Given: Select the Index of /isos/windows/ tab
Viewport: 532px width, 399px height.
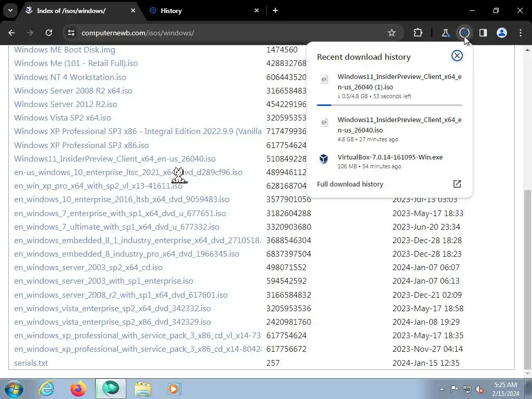Looking at the screenshot, I should (x=81, y=10).
